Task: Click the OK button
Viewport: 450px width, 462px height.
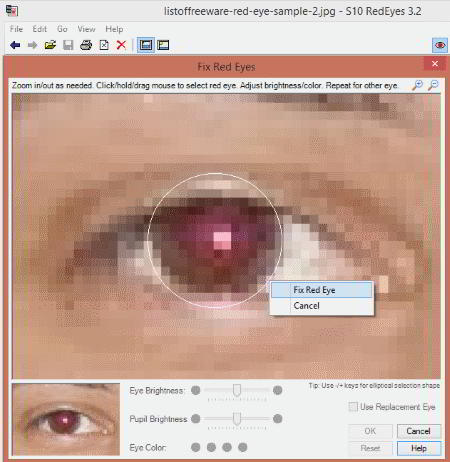Action: (x=370, y=431)
